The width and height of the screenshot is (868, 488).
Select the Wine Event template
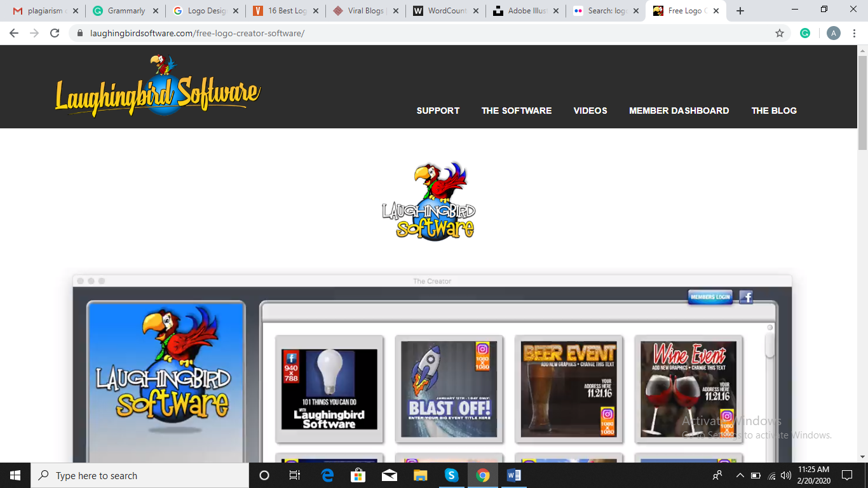click(688, 389)
